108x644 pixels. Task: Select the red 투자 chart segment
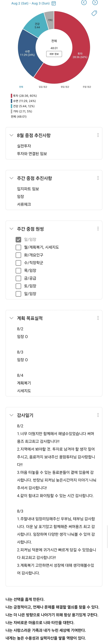click(80, 55)
